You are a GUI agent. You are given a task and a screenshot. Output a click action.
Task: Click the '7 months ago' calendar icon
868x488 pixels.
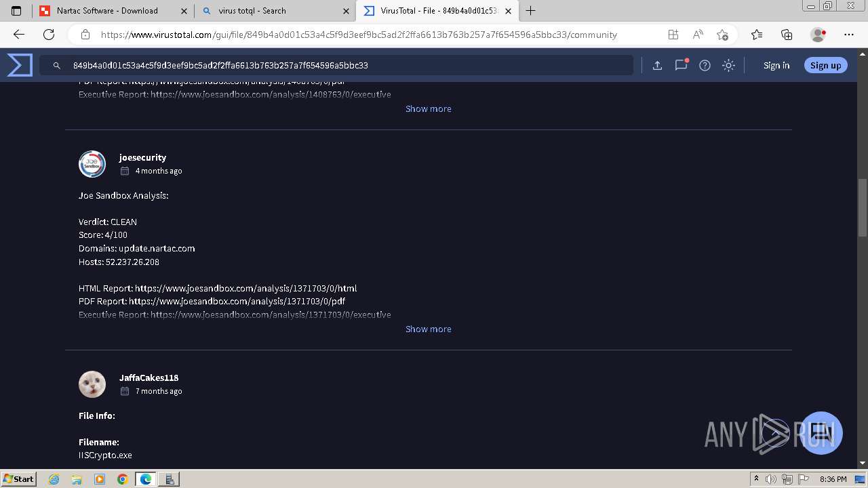click(125, 391)
